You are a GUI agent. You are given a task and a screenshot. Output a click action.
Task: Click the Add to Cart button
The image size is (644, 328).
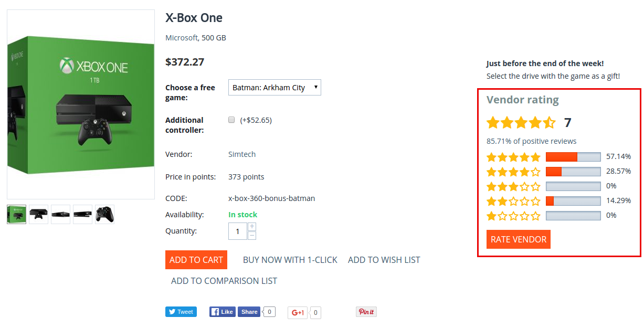tap(196, 260)
